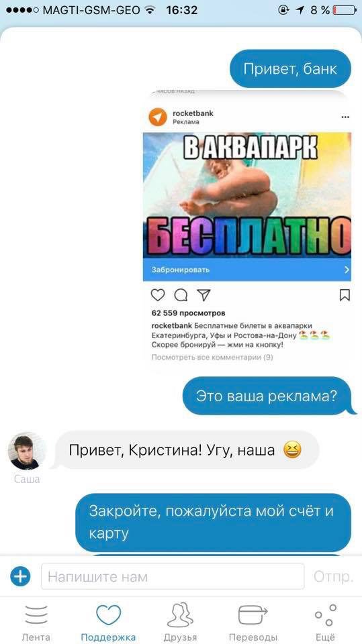362x644 pixels.
Task: Tap the comment bubble icon in ad
Action: tap(181, 295)
